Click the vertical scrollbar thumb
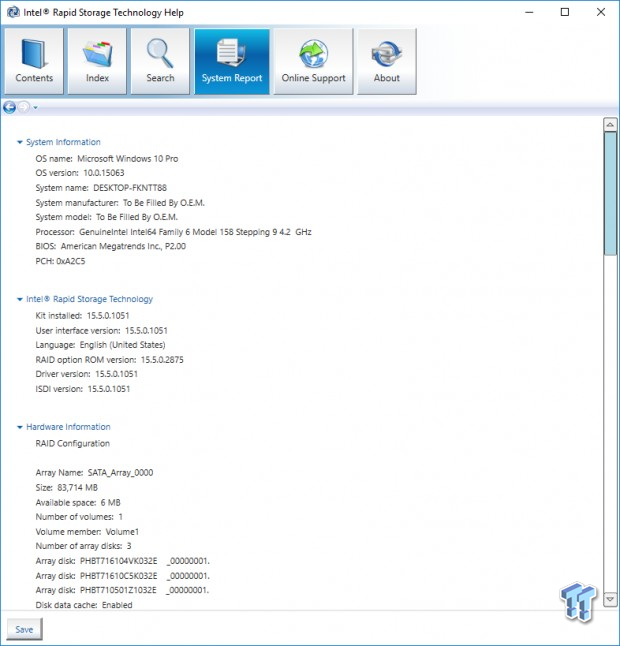 610,194
